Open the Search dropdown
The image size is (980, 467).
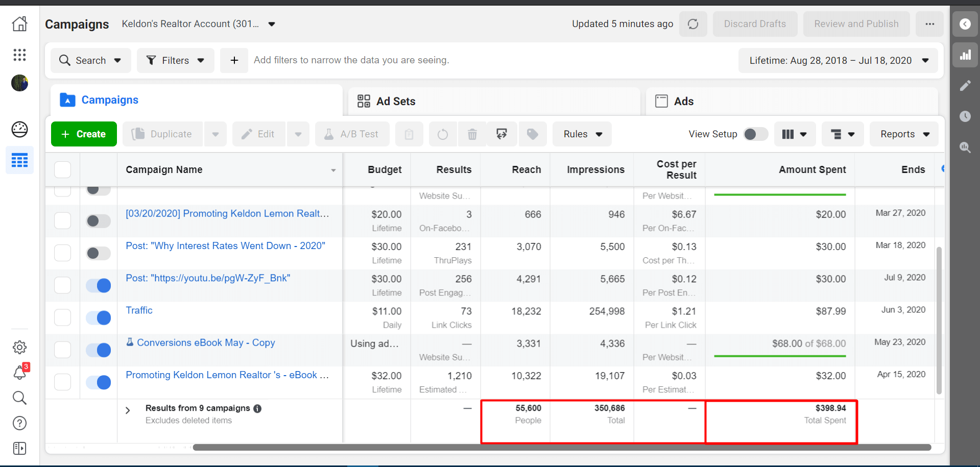pyautogui.click(x=91, y=60)
